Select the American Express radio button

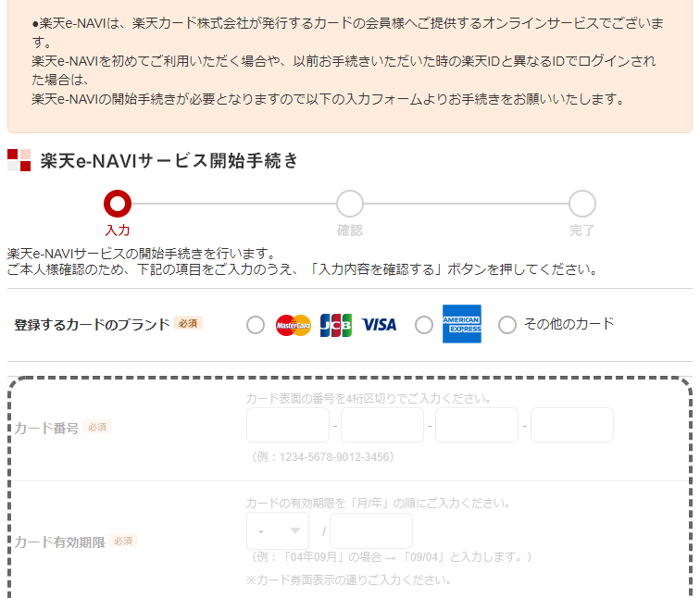(x=424, y=325)
